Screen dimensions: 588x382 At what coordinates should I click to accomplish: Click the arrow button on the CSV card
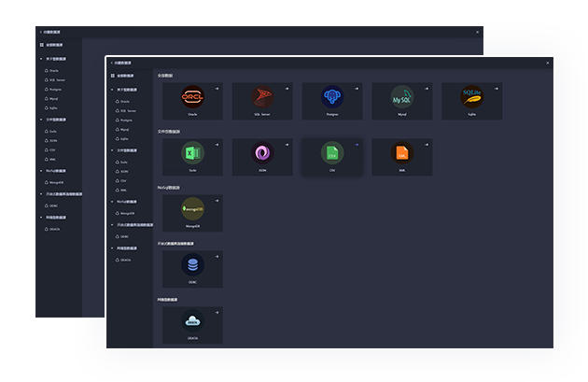[x=356, y=144]
